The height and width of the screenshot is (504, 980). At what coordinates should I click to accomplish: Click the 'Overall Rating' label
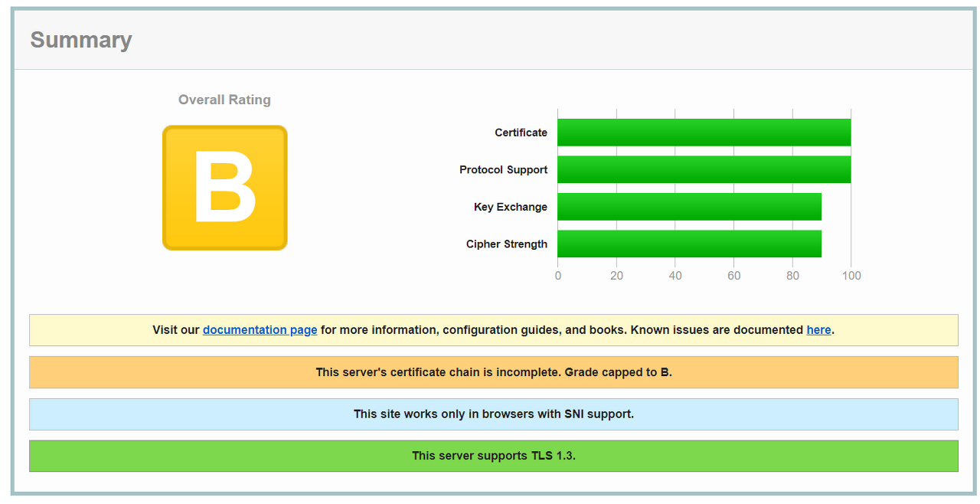coord(224,100)
